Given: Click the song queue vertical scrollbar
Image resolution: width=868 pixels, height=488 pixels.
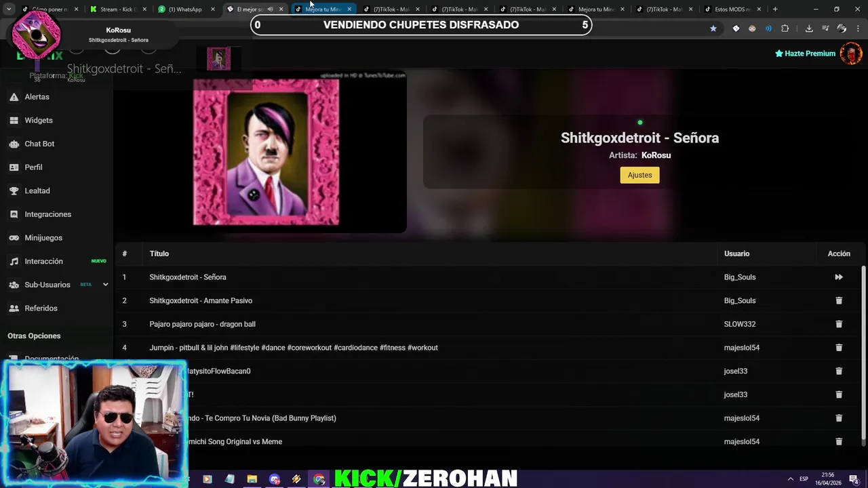Looking at the screenshot, I should [x=863, y=352].
